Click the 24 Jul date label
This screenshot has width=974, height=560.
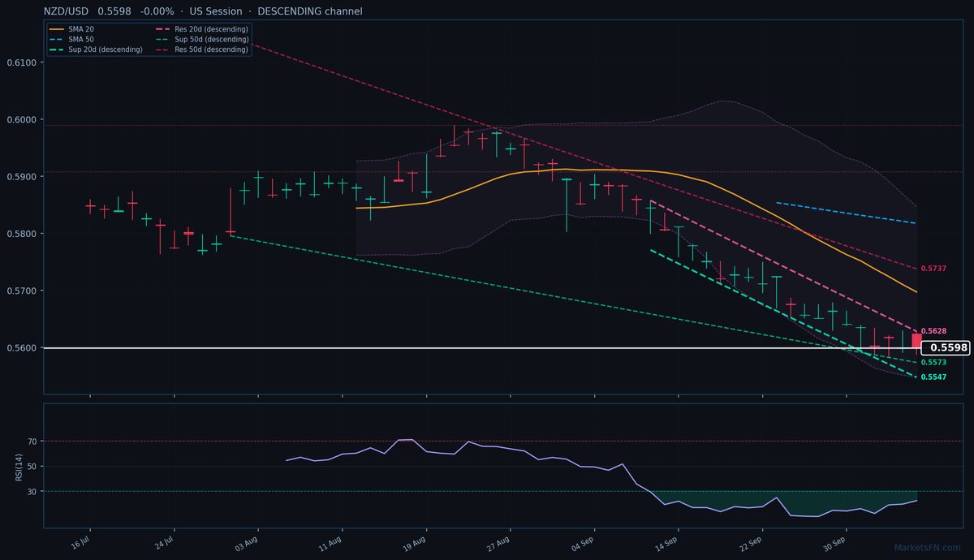point(164,543)
